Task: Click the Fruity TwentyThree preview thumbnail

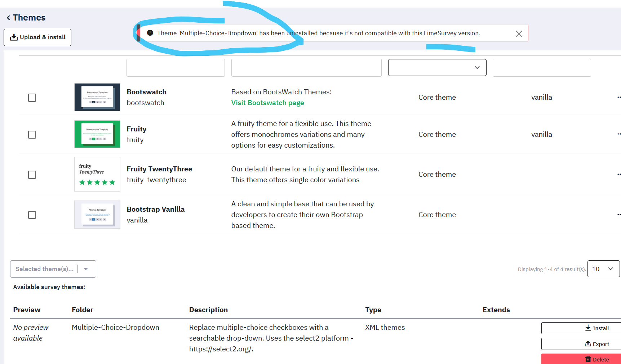Action: 97,174
